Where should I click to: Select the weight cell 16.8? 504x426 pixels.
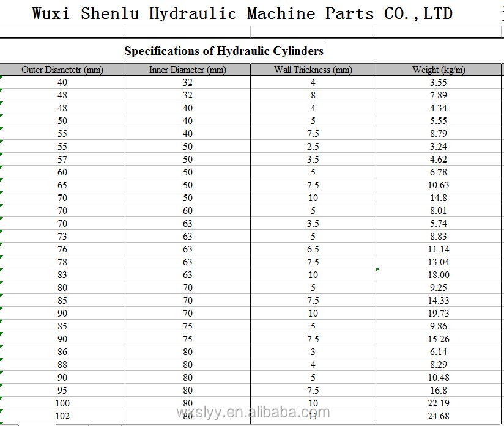pyautogui.click(x=439, y=391)
